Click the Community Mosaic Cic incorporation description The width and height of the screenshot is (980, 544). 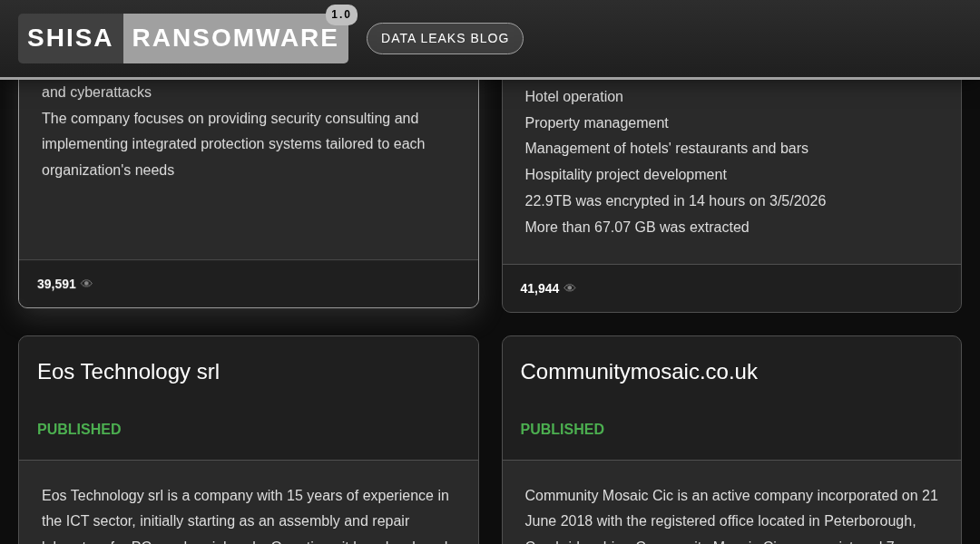pyautogui.click(x=731, y=496)
